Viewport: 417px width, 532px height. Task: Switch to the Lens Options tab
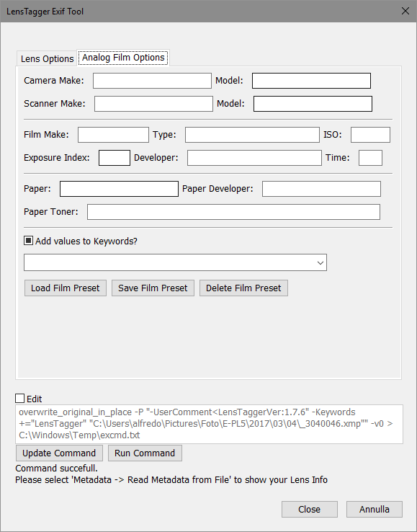click(47, 58)
